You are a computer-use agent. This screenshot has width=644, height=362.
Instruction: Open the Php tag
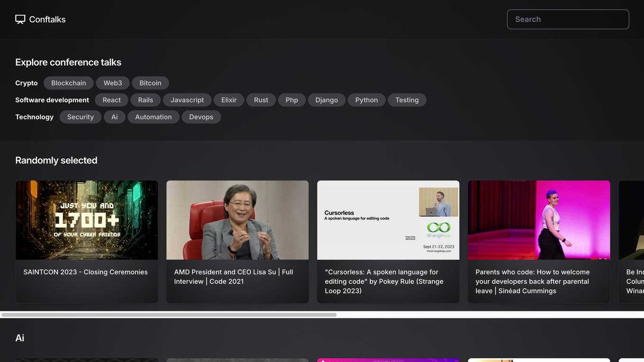292,100
